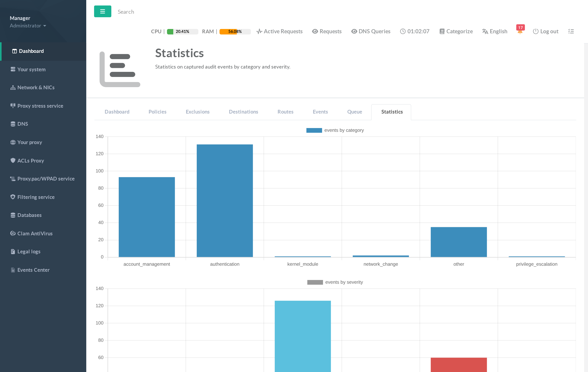
Task: Switch to the Events tab
Action: click(320, 112)
